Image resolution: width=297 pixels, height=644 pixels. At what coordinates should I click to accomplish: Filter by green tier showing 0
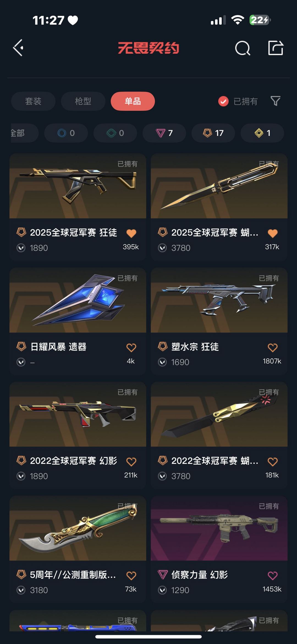(115, 133)
